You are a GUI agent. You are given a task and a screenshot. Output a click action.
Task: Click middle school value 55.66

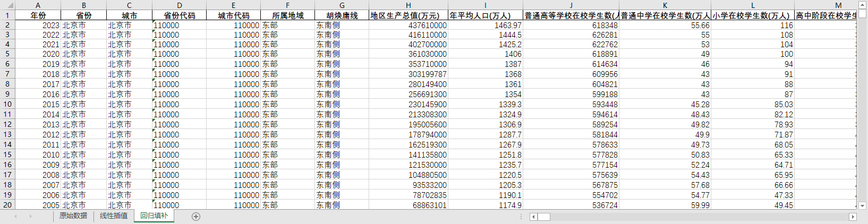pos(665,25)
